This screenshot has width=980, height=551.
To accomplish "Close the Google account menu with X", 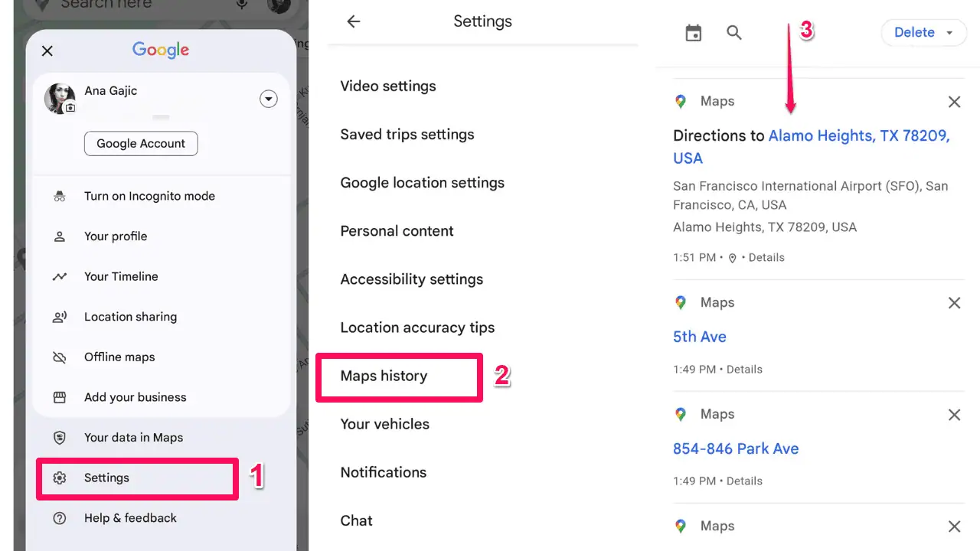I will coord(47,51).
